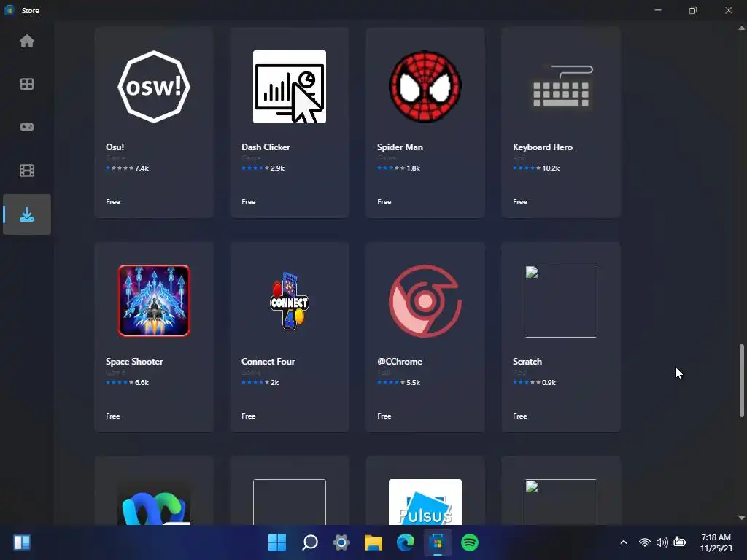Select the Connect Four title
The image size is (747, 560).
pyautogui.click(x=268, y=362)
